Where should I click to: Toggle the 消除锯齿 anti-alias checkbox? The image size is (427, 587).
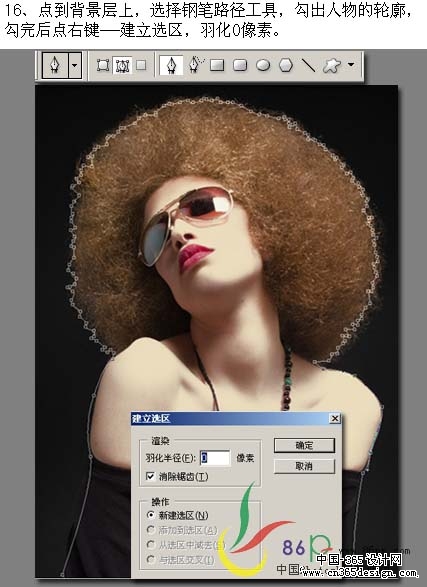coord(150,476)
